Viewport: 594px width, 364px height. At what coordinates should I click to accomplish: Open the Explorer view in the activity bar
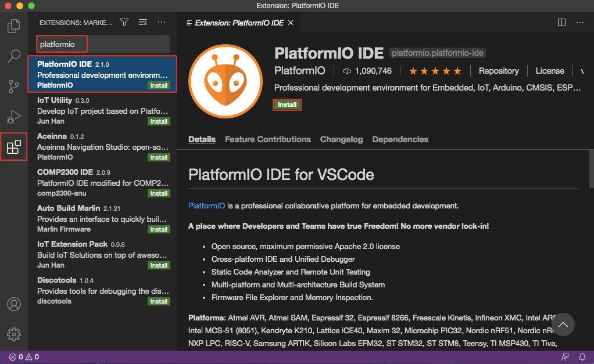coord(14,26)
